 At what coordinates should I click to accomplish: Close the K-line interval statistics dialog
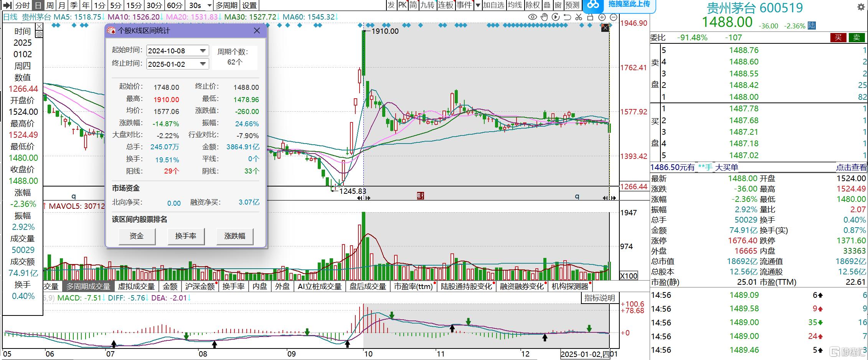coord(257,31)
